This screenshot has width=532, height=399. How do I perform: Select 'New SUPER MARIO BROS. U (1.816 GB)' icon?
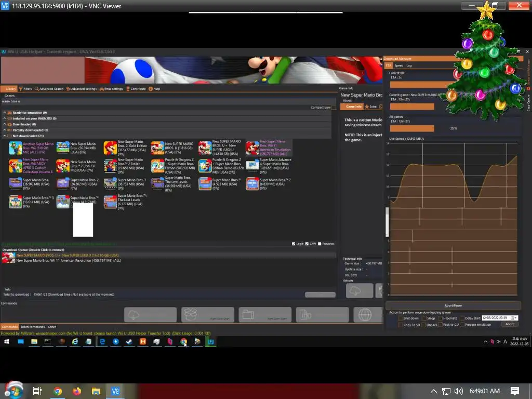pos(157,148)
